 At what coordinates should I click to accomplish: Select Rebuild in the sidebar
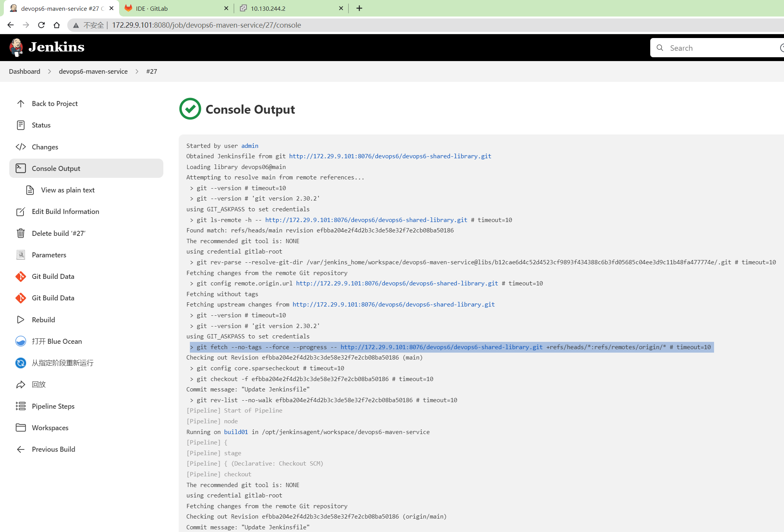click(x=86, y=320)
